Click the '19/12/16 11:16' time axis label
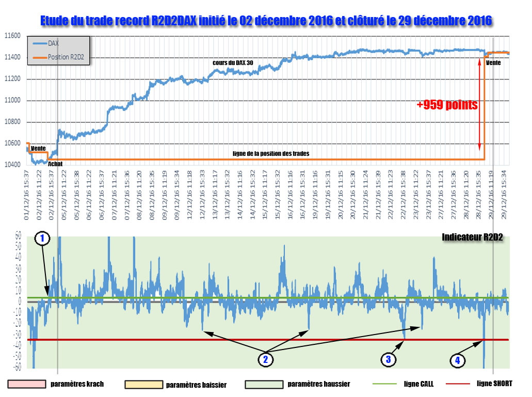The height and width of the screenshot is (397, 532). [315, 195]
